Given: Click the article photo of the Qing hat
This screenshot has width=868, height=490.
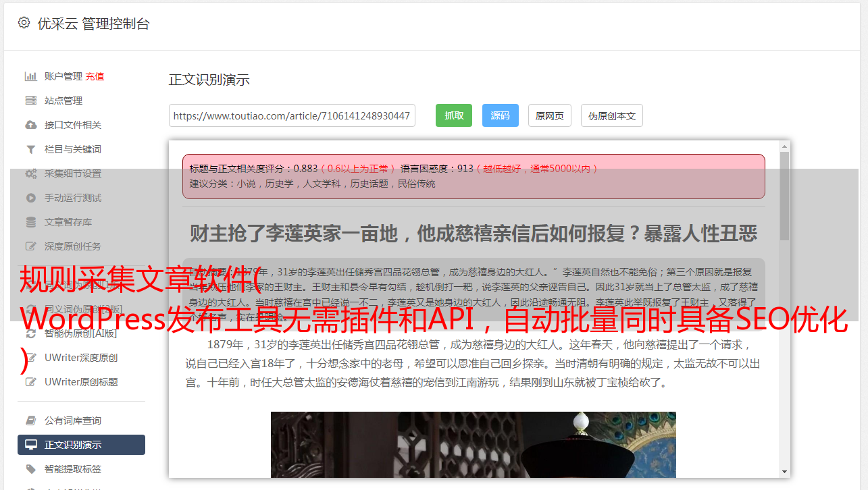Looking at the screenshot, I should (474, 445).
